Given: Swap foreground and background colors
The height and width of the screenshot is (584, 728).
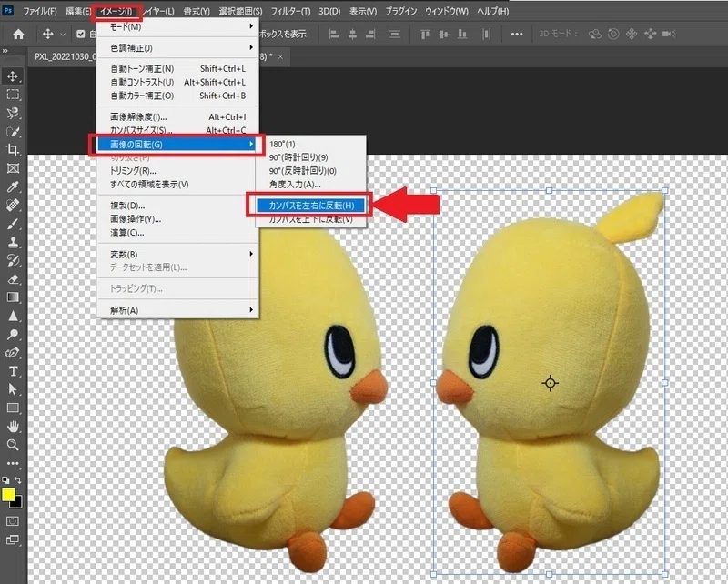Looking at the screenshot, I should pyautogui.click(x=18, y=480).
